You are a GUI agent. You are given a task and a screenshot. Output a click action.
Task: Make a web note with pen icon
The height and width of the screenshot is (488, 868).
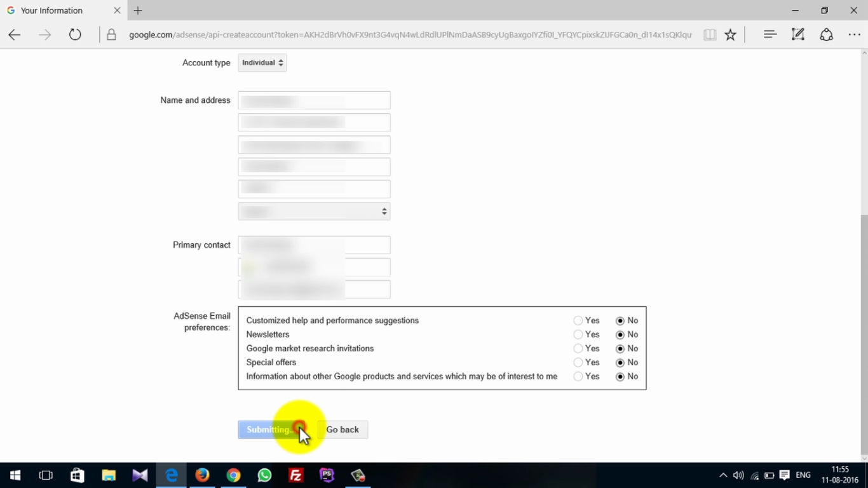click(x=798, y=34)
